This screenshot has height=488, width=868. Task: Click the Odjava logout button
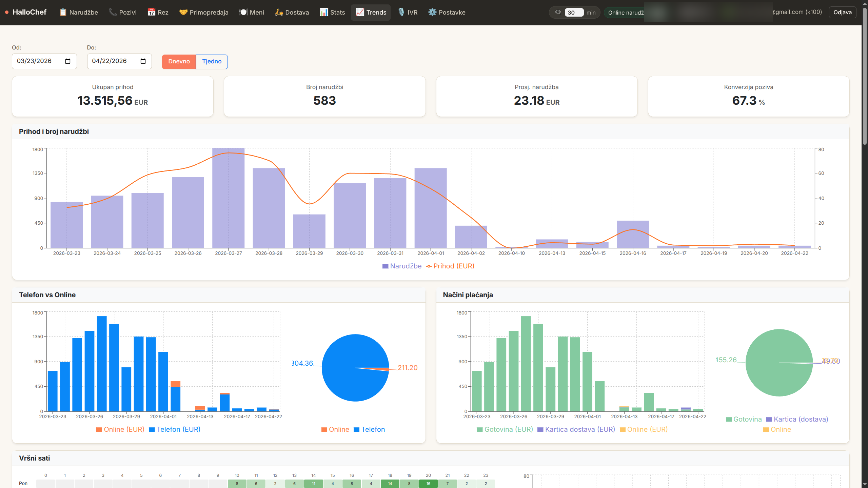pyautogui.click(x=842, y=12)
